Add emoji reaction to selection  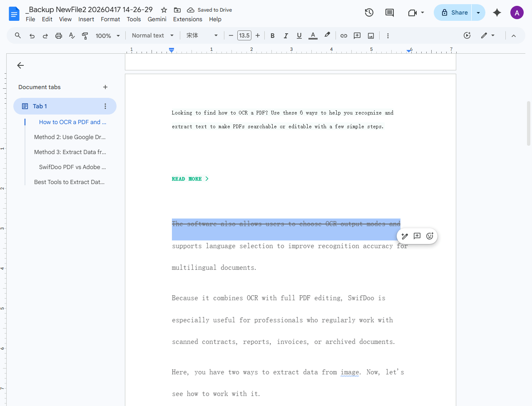click(x=430, y=236)
